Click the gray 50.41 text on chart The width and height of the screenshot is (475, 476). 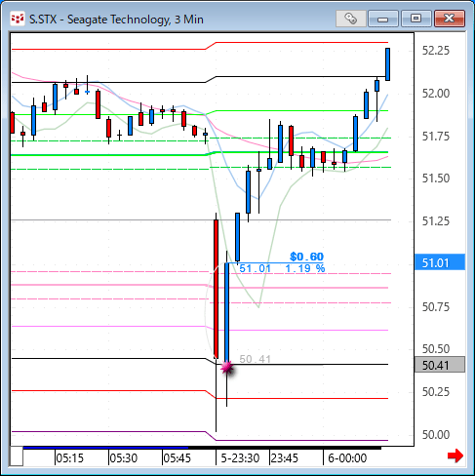coord(255,359)
